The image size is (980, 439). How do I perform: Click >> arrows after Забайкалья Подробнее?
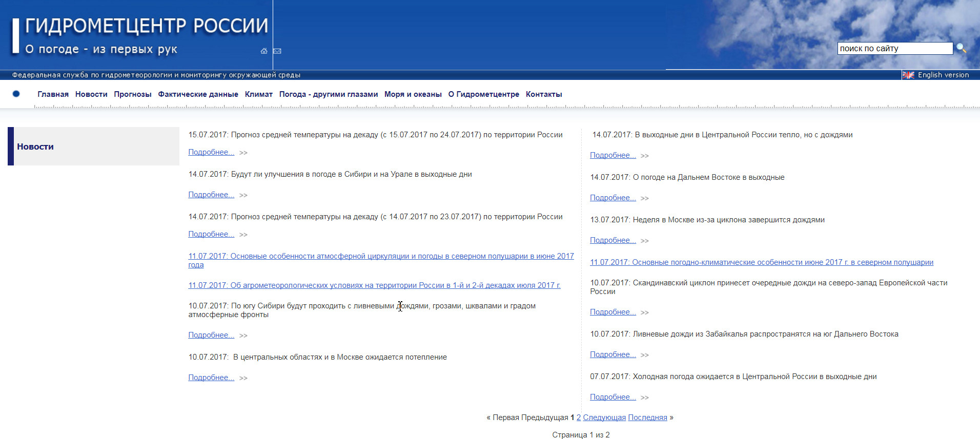[645, 355]
